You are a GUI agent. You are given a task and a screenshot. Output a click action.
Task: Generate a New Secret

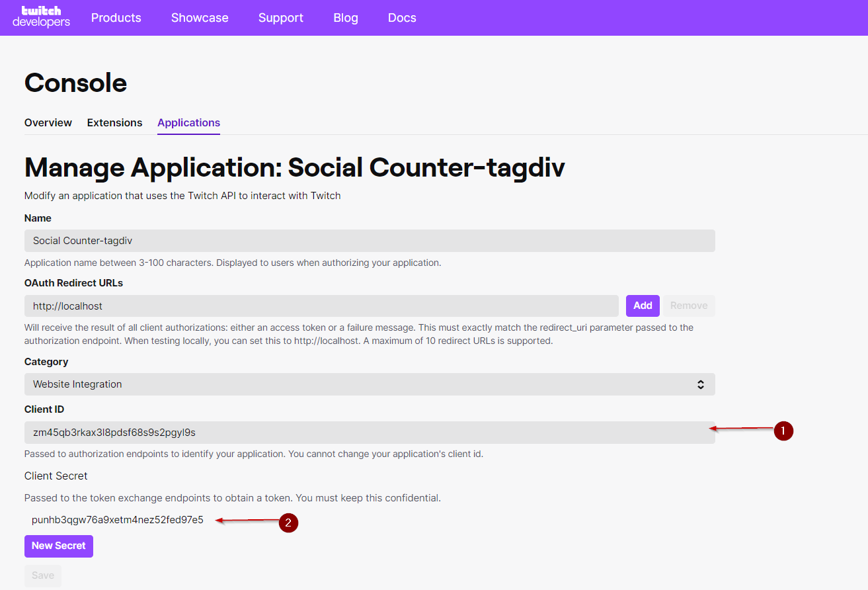pos(59,546)
